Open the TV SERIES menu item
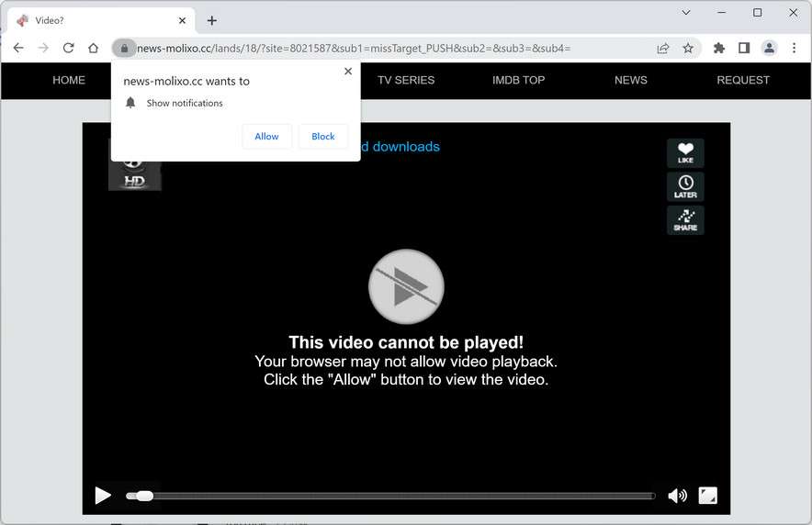This screenshot has width=812, height=525. 406,80
